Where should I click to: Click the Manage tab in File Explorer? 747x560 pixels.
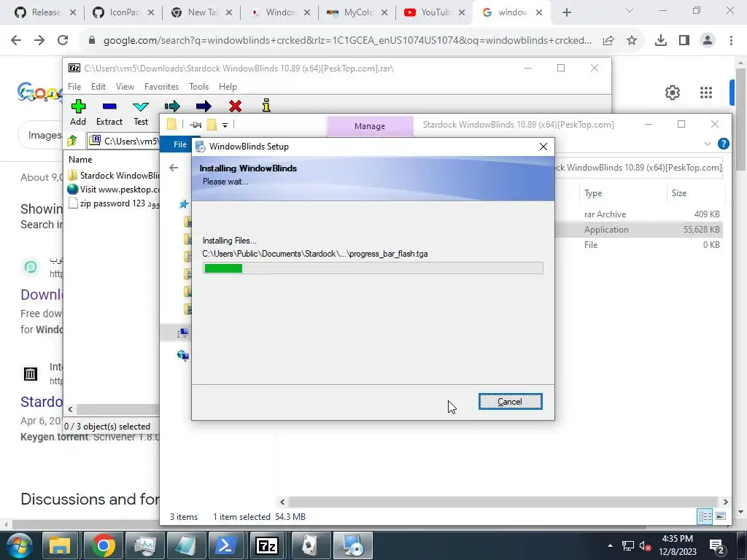coord(370,126)
